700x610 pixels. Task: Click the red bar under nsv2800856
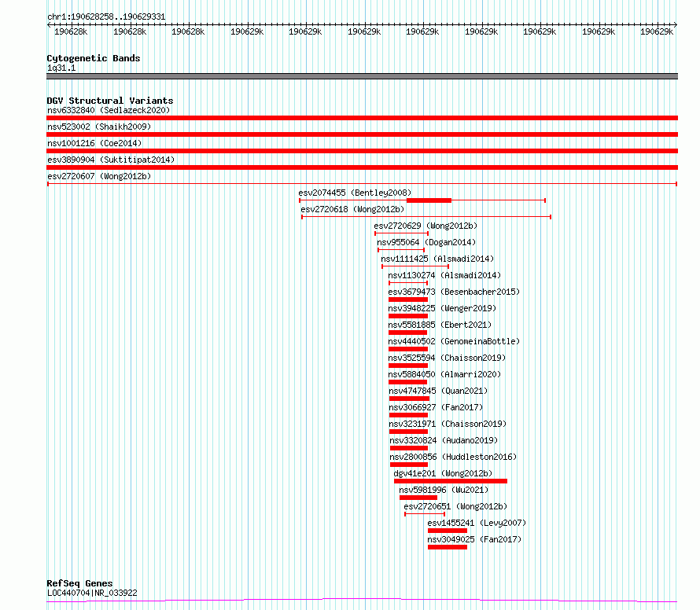pyautogui.click(x=409, y=465)
